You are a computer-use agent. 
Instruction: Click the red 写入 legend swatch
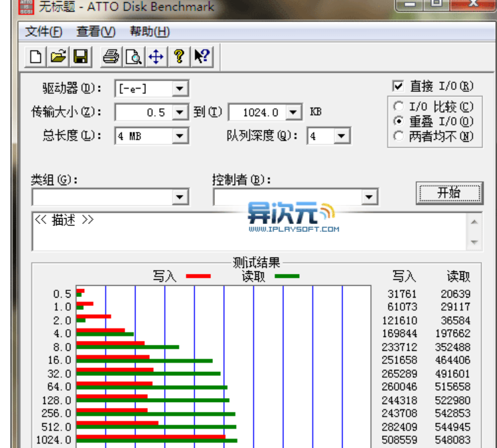[x=199, y=277]
